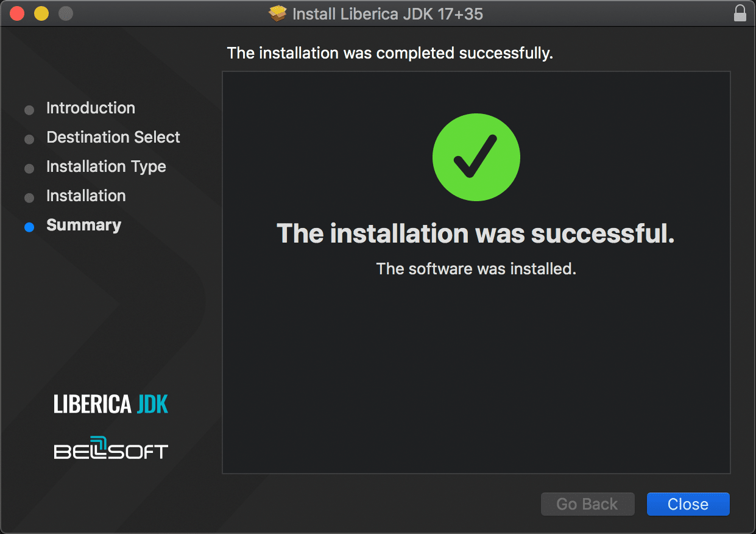Select the Summary step in the sidebar

pyautogui.click(x=83, y=225)
